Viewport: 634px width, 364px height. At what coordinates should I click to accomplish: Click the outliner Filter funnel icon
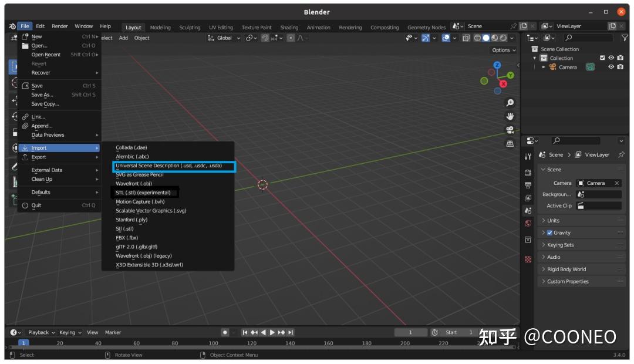tap(625, 38)
